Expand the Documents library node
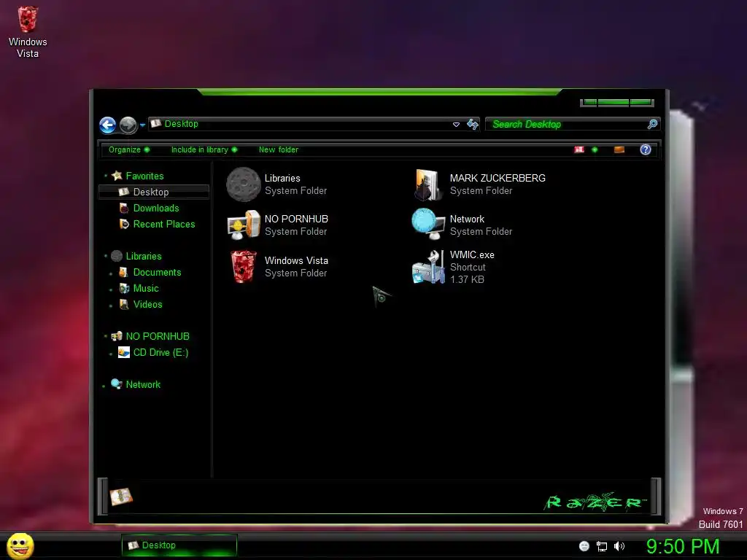 tap(111, 274)
